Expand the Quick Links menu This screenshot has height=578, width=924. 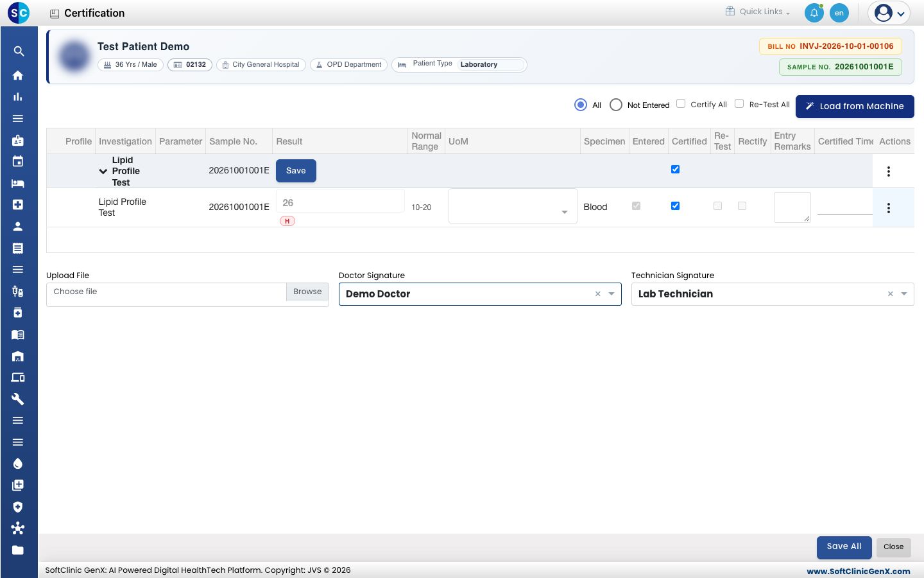(x=758, y=12)
